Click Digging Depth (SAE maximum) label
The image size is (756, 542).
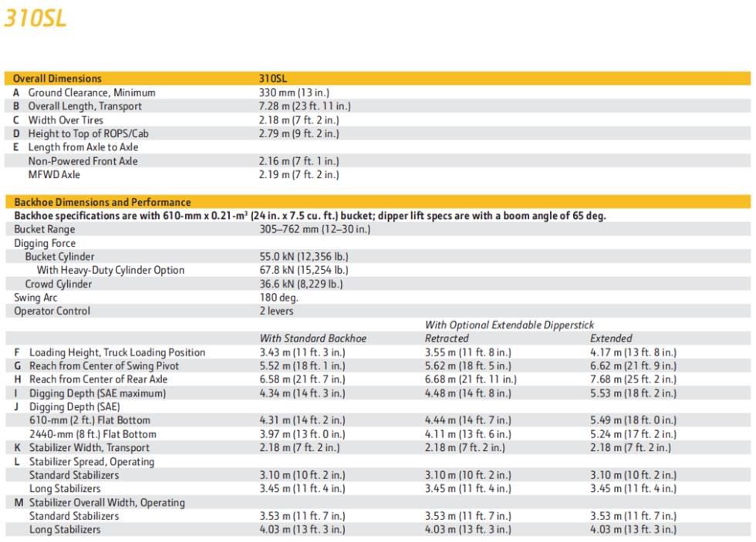[x=97, y=393]
